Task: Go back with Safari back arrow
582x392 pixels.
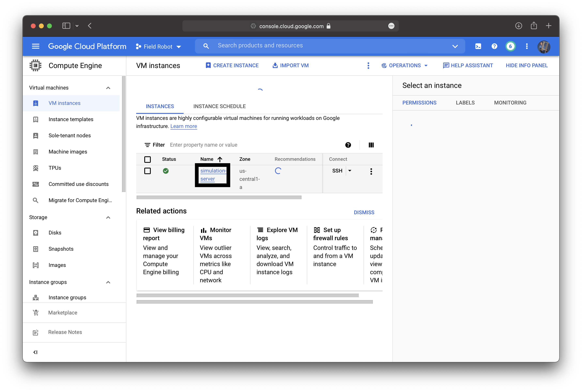Action: 90,26
